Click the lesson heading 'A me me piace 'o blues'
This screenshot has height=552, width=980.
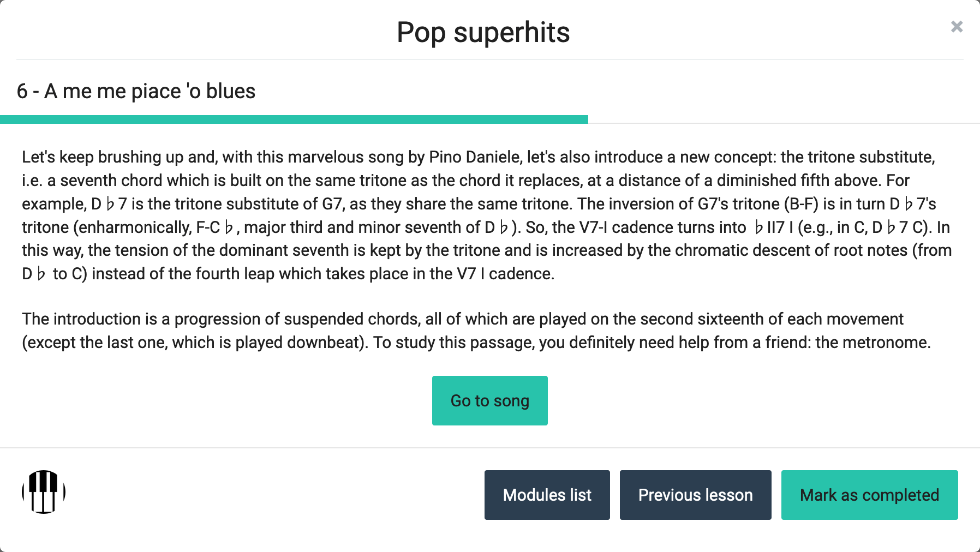136,91
